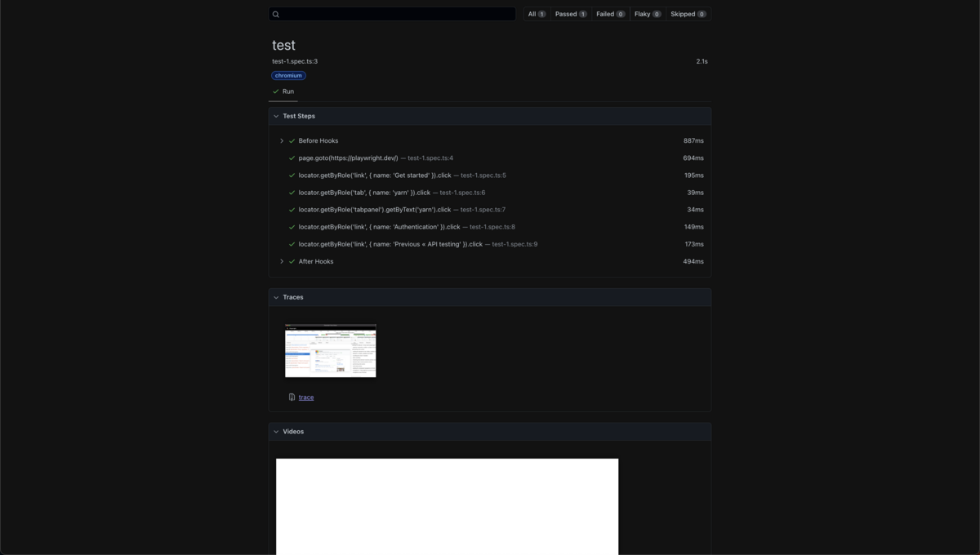This screenshot has width=980, height=555.
Task: Select the tabpanel getByText yarn step
Action: [x=490, y=210]
